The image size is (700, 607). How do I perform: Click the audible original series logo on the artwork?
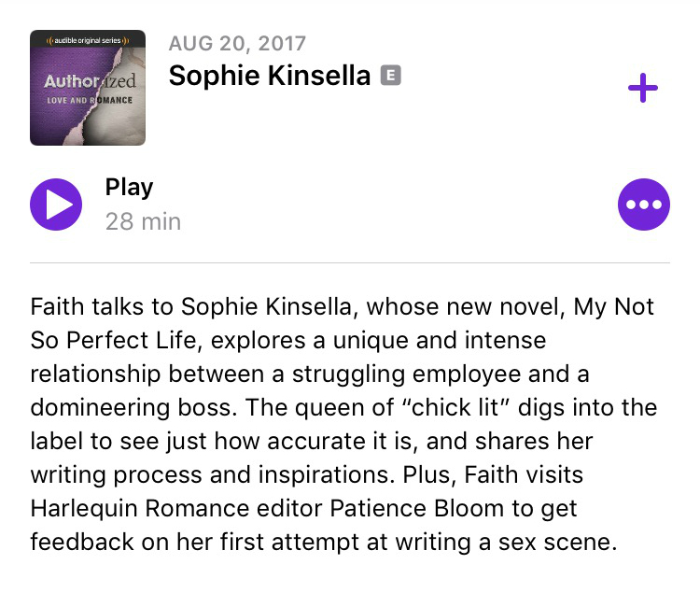click(x=87, y=40)
